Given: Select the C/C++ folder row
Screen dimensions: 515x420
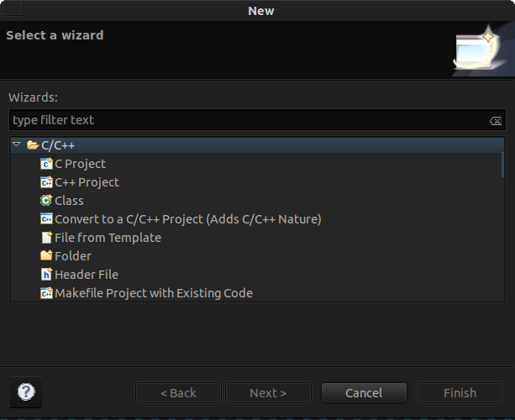Looking at the screenshot, I should (257, 145).
